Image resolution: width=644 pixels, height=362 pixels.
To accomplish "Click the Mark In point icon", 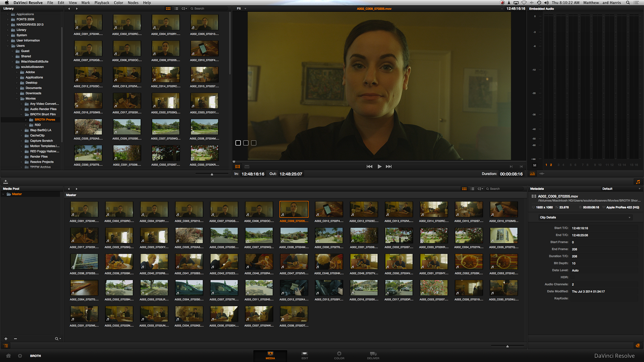I will click(x=511, y=167).
